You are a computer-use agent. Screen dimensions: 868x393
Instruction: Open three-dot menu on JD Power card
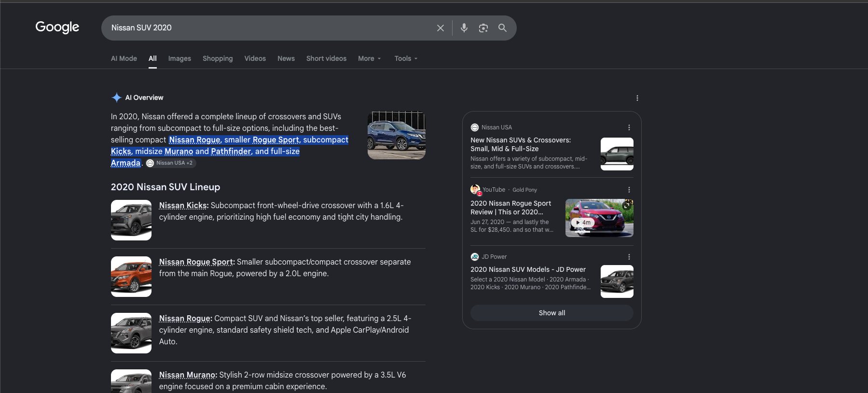(x=629, y=257)
